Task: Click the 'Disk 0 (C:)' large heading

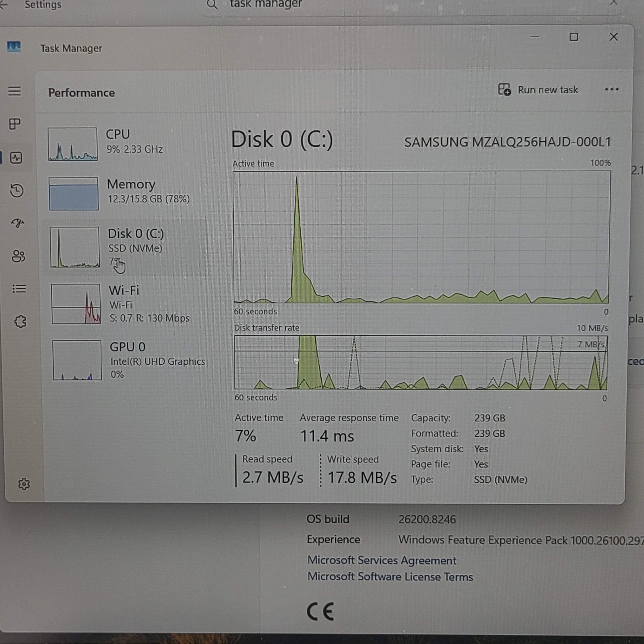Action: 282,139
